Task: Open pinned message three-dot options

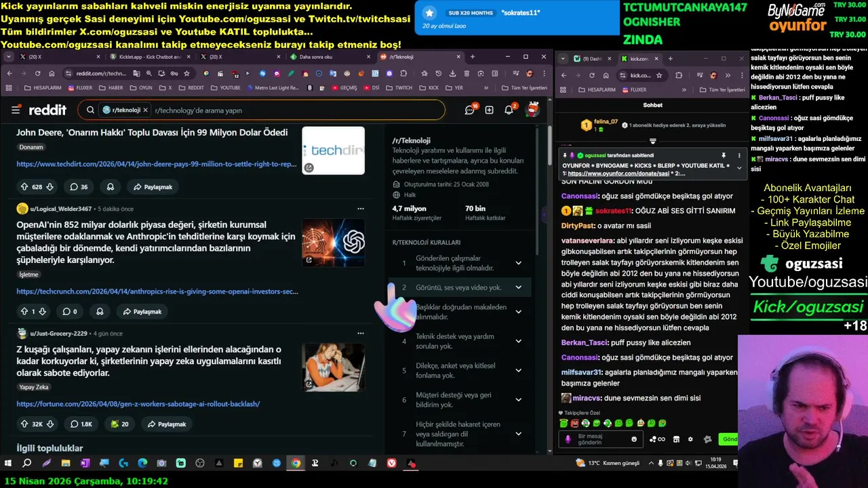Action: click(x=739, y=155)
